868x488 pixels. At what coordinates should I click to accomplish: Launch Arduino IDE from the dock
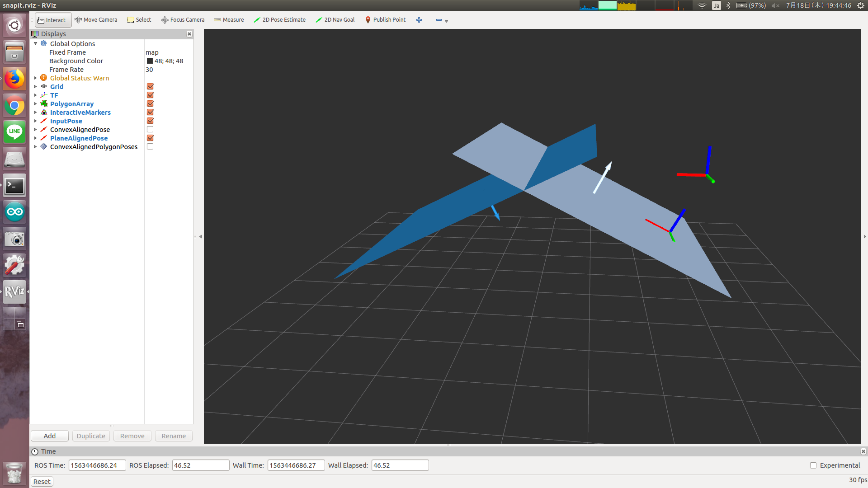tap(14, 212)
